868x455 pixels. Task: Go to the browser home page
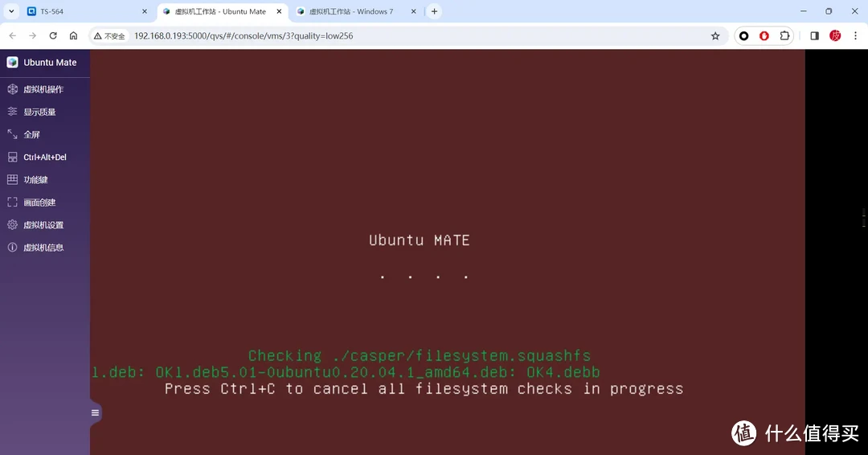(73, 36)
